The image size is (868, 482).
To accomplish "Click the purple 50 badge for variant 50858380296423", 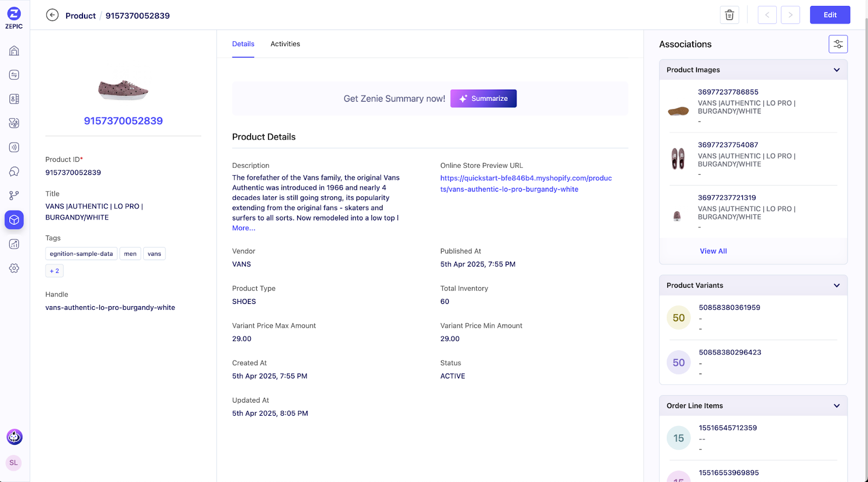I will [679, 363].
